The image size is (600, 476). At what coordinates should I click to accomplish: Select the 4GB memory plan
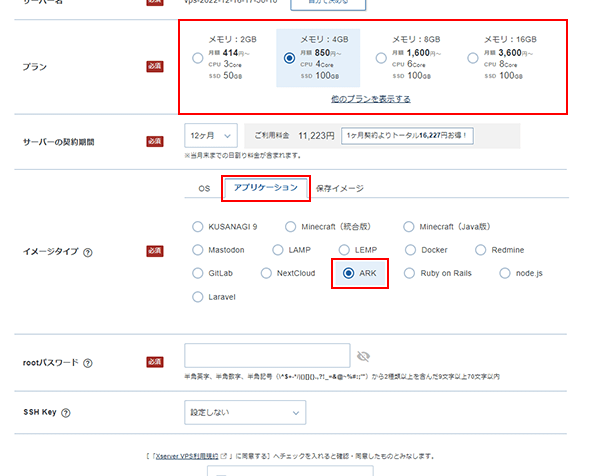tap(289, 58)
